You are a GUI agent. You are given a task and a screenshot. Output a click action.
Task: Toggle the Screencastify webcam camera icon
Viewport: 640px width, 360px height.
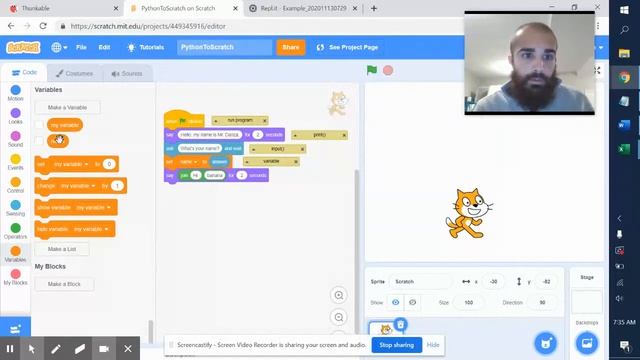click(104, 349)
